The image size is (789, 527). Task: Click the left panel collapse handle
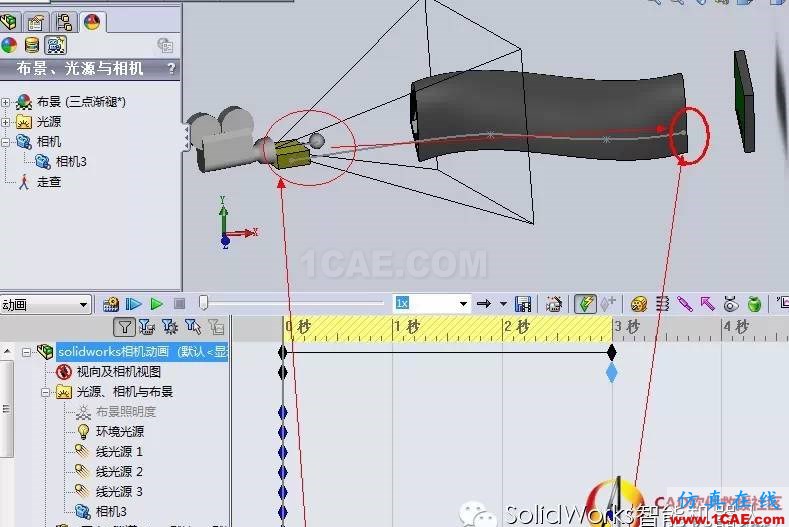(x=186, y=137)
